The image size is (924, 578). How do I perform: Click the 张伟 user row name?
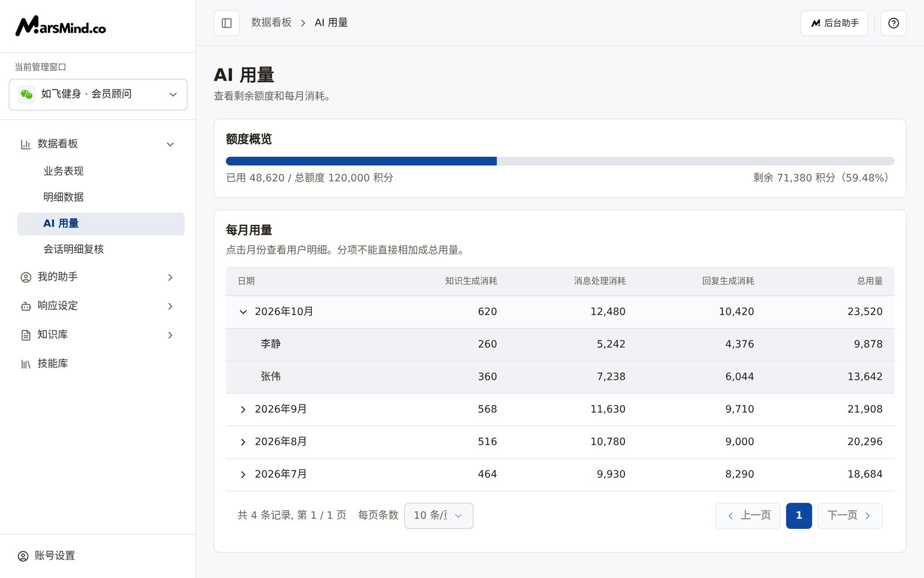click(271, 376)
